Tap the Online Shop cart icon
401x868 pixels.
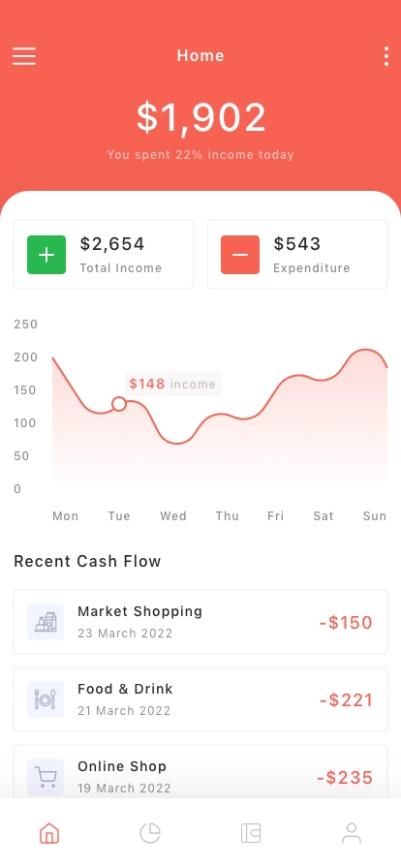[x=46, y=777]
